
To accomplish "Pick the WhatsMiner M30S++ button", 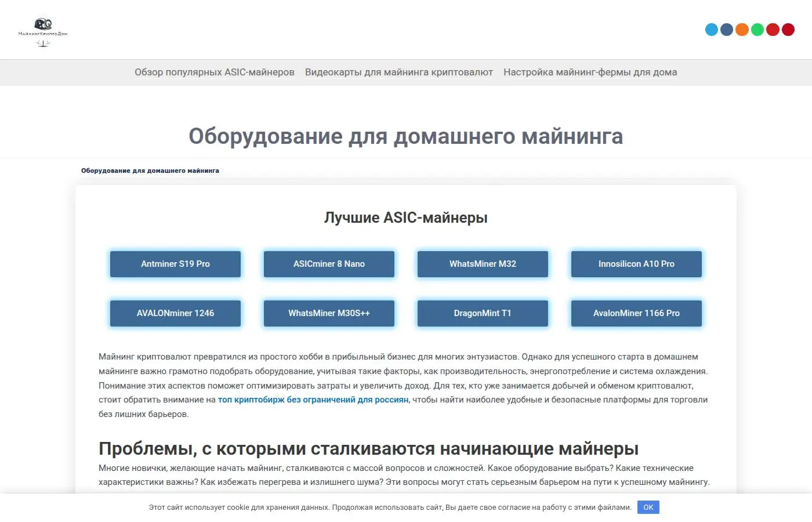I will (329, 313).
